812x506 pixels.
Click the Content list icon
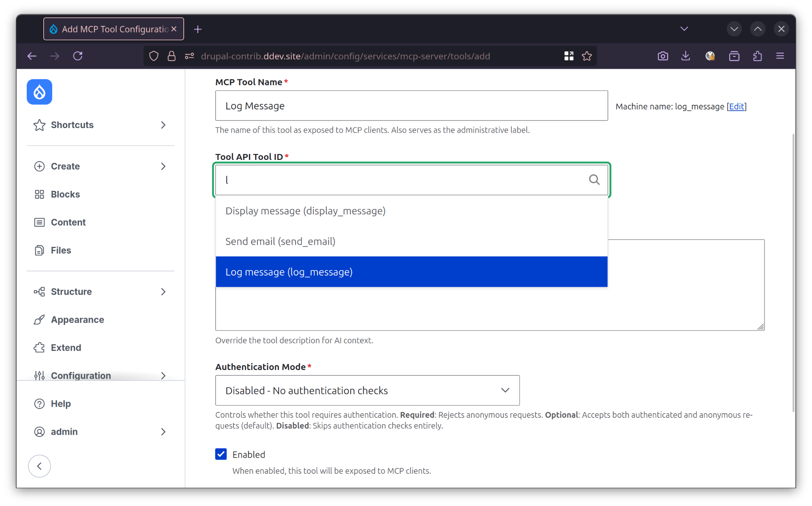pos(39,222)
